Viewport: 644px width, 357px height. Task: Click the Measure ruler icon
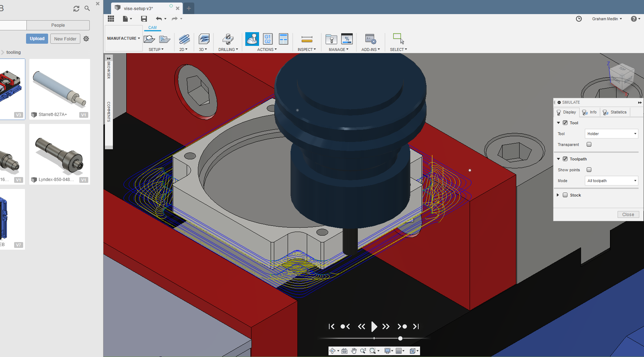[307, 39]
